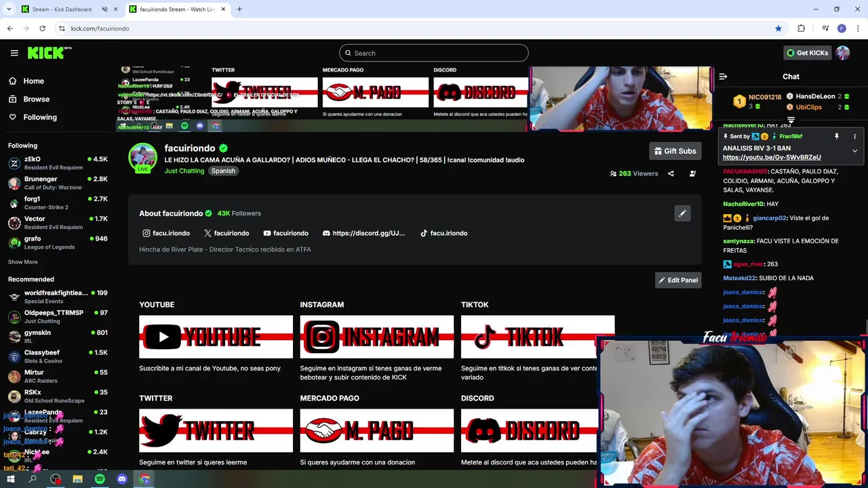The width and height of the screenshot is (868, 488).
Task: Open the YOUTUBE panel banner
Action: click(216, 337)
